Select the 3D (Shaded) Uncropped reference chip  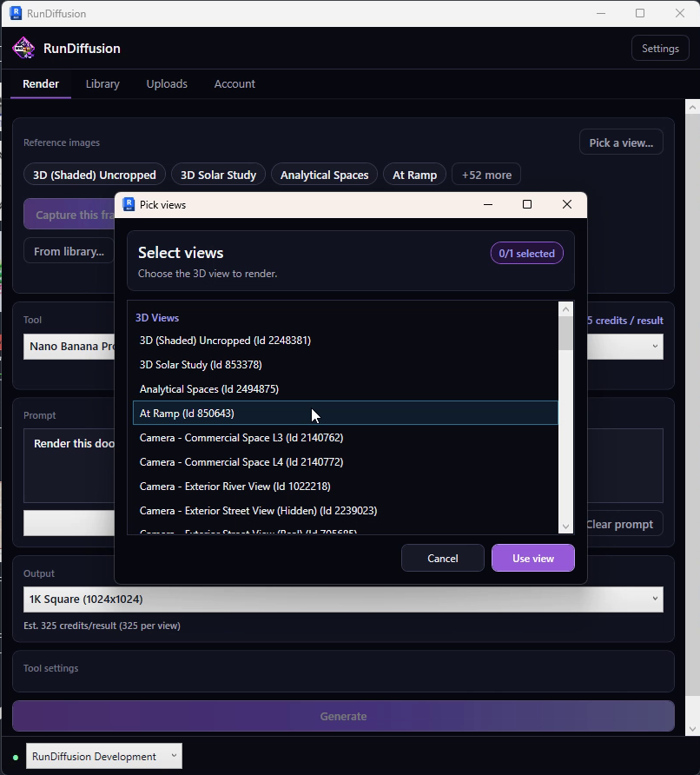tap(95, 175)
